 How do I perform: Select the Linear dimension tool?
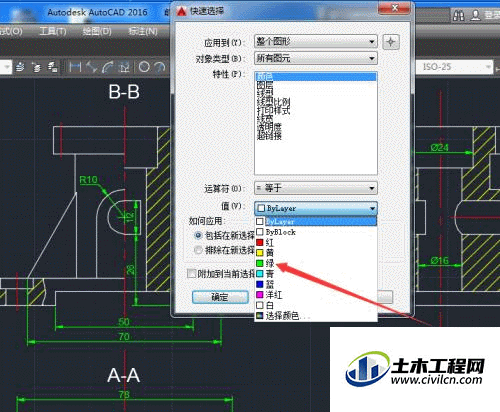[x=75, y=67]
